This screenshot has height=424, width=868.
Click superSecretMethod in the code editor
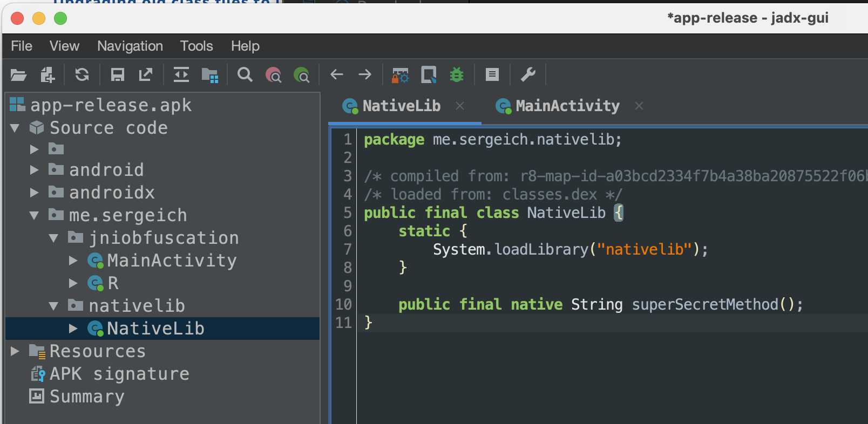tap(705, 305)
